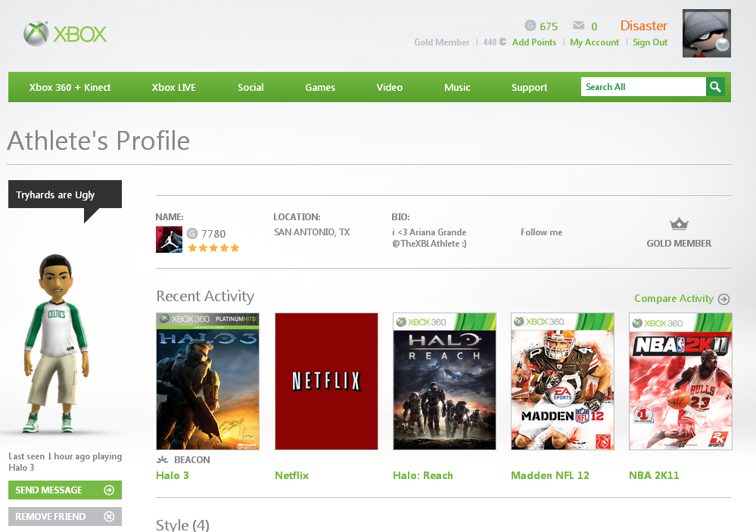Open the Xbox LIVE menu
Image resolution: width=756 pixels, height=532 pixels.
point(173,87)
